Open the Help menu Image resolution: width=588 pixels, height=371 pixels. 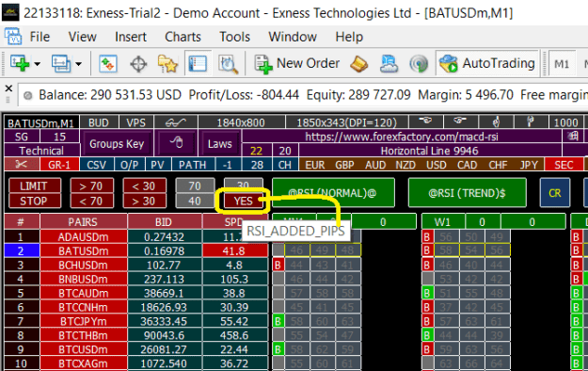coord(349,37)
